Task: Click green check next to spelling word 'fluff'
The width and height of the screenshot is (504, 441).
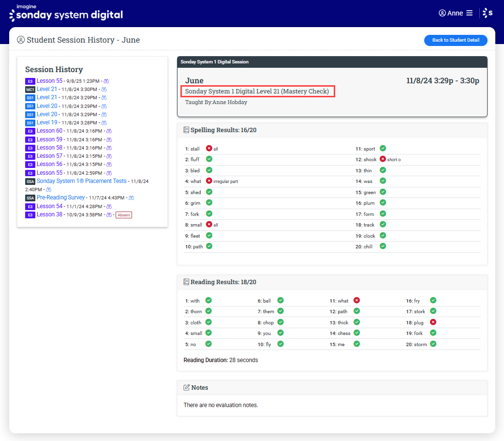Action: coord(209,159)
